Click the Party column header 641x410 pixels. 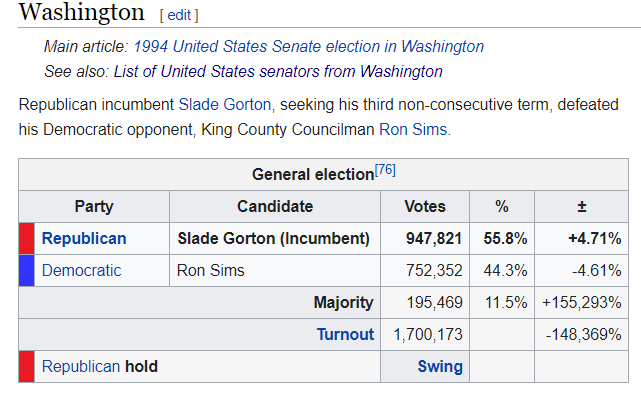click(94, 206)
